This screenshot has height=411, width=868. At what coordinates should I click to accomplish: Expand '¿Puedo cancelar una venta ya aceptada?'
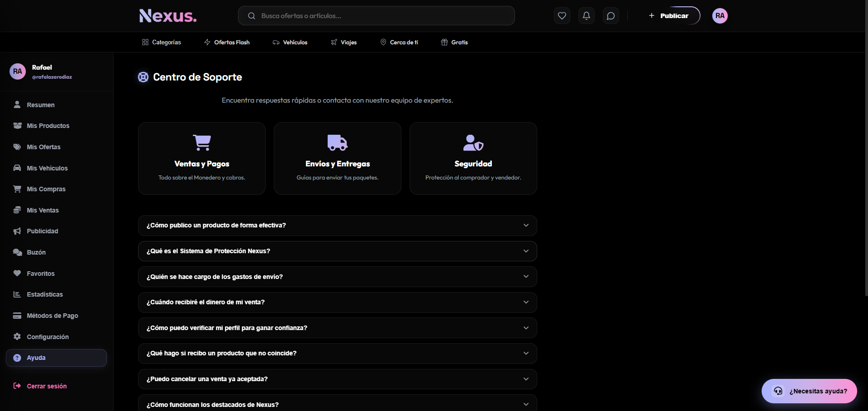click(x=338, y=379)
